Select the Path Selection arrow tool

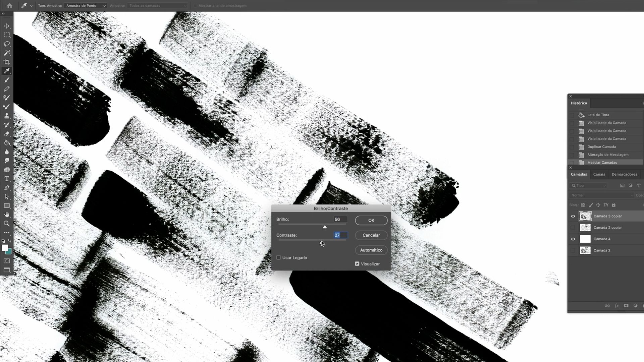(x=7, y=197)
